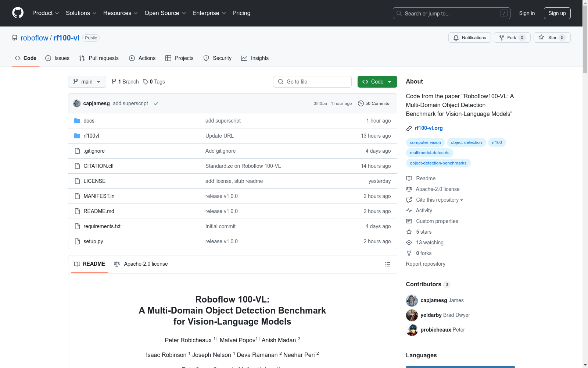The image size is (588, 368).
Task: Click the multimodal-datasets topic tag
Action: click(430, 153)
